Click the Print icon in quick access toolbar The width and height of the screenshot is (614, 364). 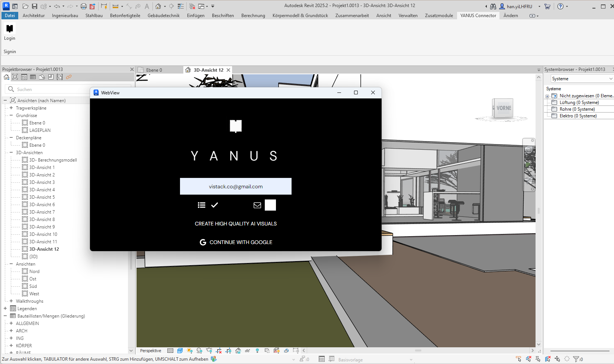click(x=83, y=6)
